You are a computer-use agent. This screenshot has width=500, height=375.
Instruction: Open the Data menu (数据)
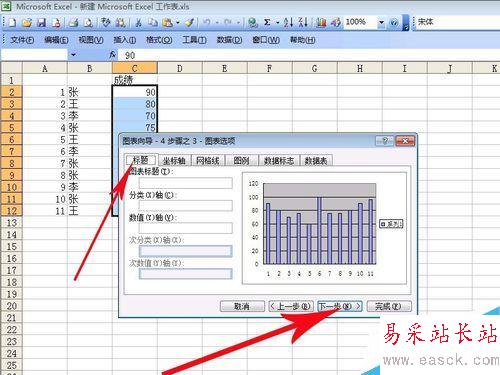click(x=229, y=40)
